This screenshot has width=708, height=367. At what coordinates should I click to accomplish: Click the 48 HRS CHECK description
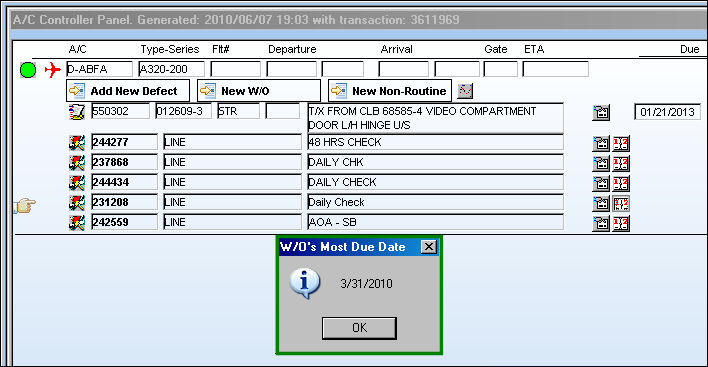(435, 142)
